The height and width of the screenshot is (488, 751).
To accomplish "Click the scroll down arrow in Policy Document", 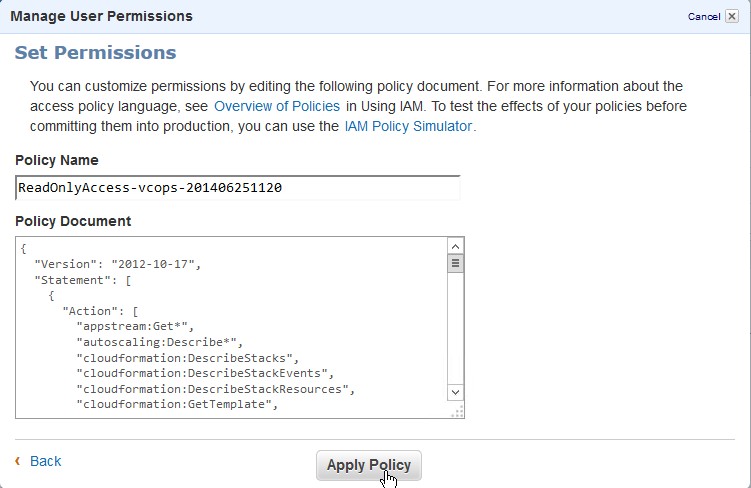I will [x=455, y=393].
